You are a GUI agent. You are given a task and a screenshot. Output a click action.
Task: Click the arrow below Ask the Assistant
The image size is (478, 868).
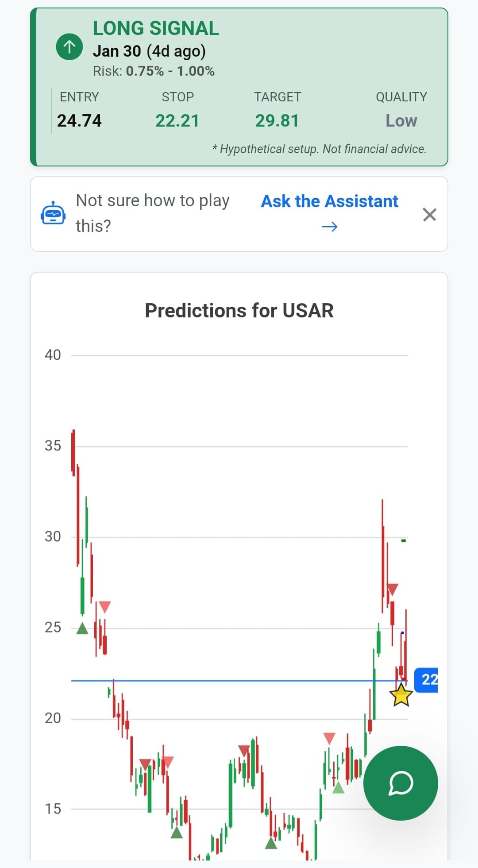tap(329, 227)
